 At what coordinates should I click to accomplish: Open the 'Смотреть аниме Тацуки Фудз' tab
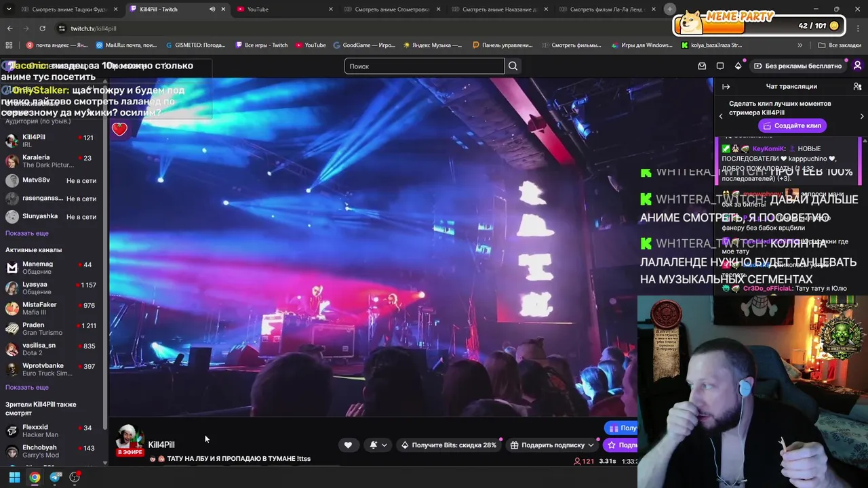pyautogui.click(x=71, y=9)
